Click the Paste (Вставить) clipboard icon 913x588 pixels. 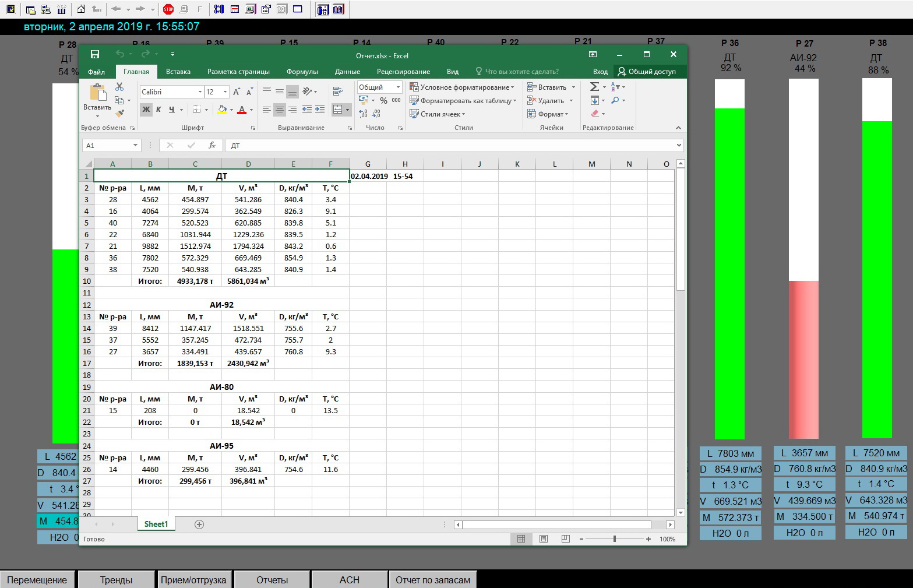tap(97, 93)
